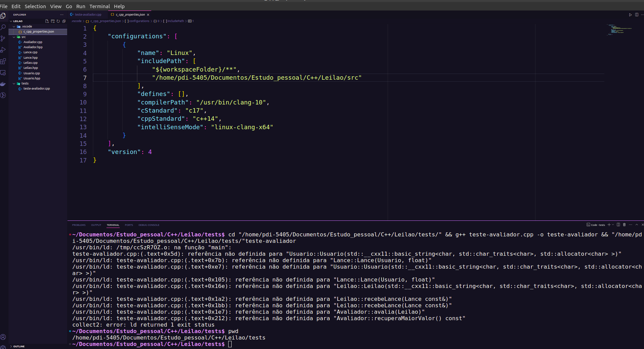
Task: Split the editor to the right
Action: (x=637, y=15)
